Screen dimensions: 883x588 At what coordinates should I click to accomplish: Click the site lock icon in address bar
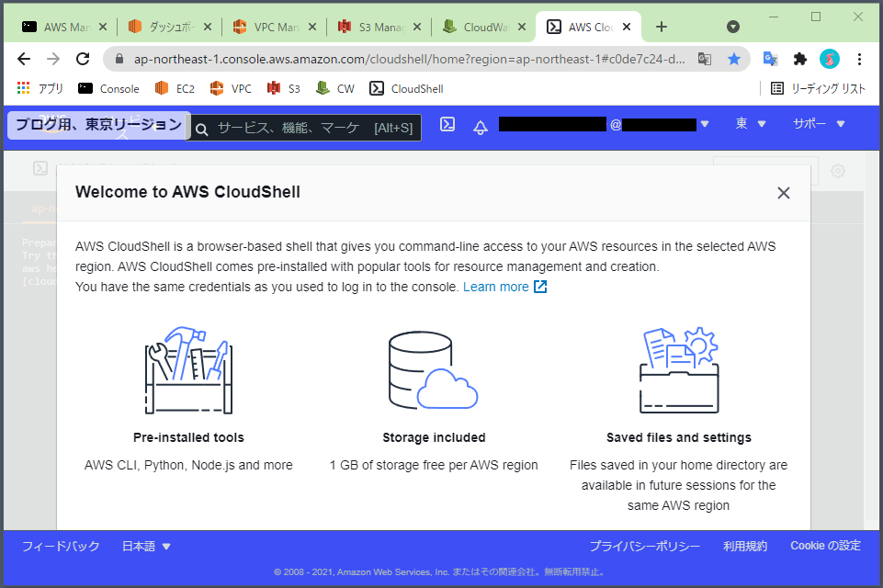point(119,59)
